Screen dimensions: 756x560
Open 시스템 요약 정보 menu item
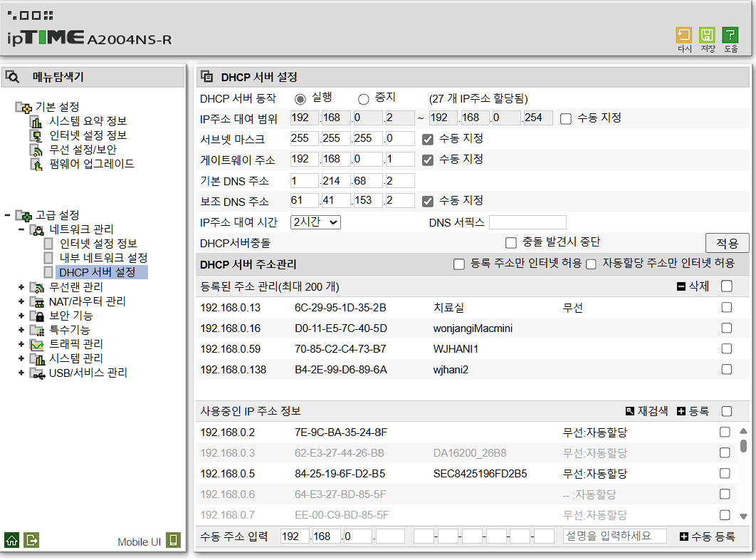point(88,121)
